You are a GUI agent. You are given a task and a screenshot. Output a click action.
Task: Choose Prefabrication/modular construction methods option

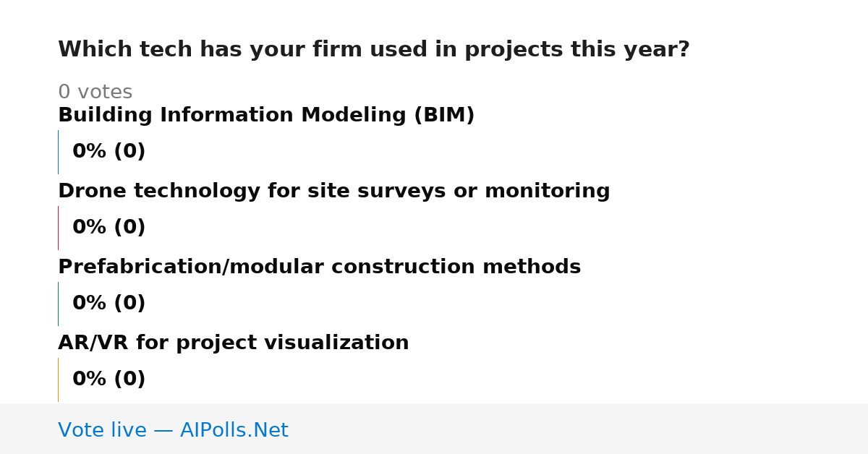click(319, 267)
